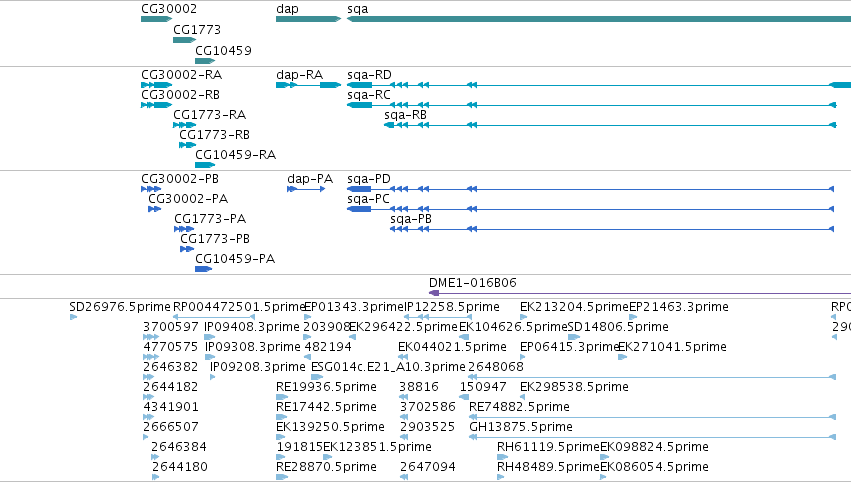Click the RH48489.5prime label
This screenshot has height=482, width=851.
pos(549,467)
